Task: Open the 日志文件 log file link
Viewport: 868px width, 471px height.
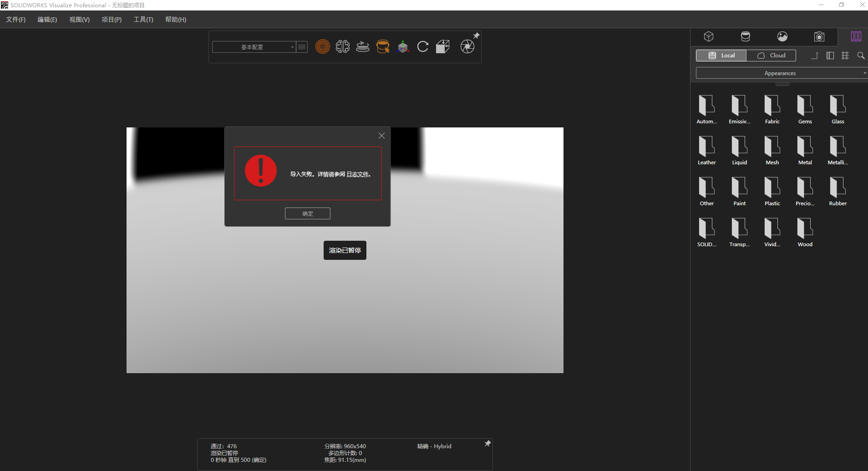Action: 358,174
